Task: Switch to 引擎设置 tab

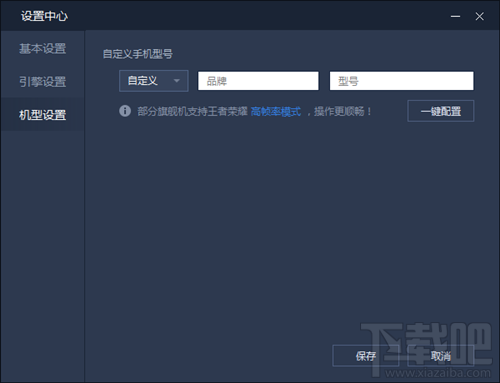Action: 42,82
